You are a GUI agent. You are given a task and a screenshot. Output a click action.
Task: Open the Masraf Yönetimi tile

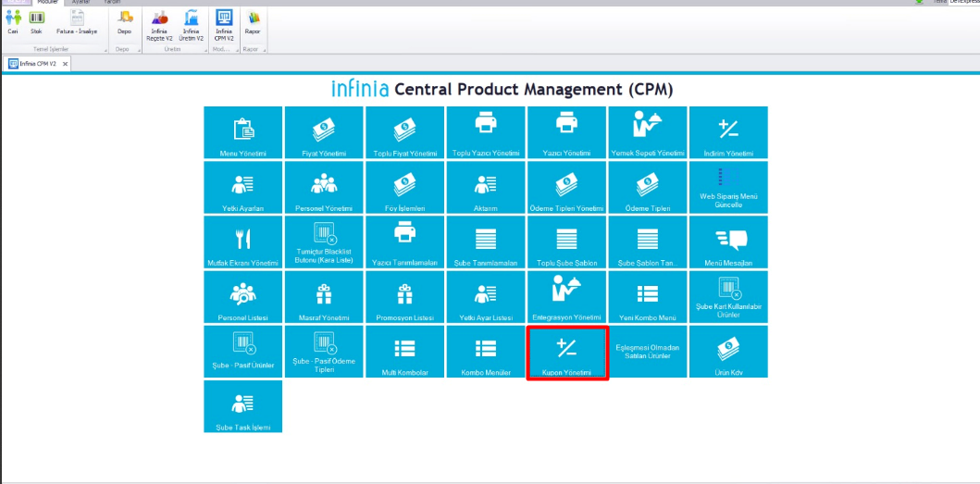point(324,297)
